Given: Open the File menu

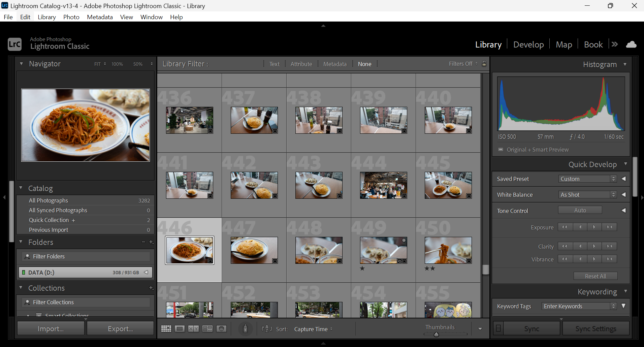Looking at the screenshot, I should pyautogui.click(x=8, y=17).
